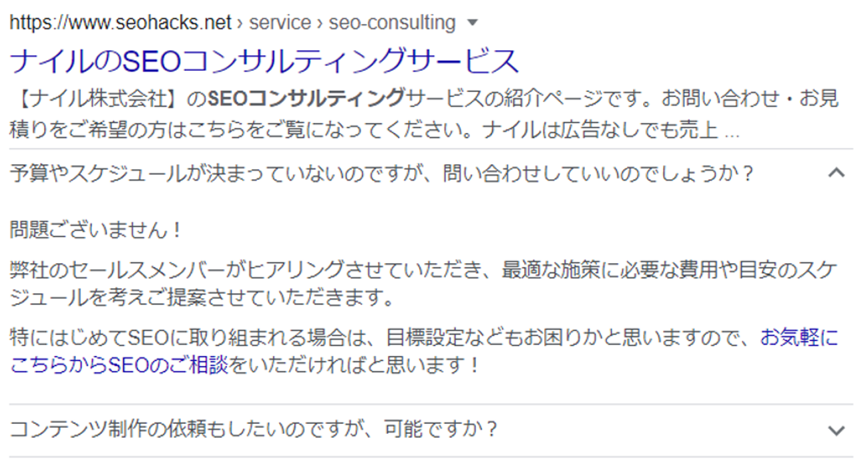Click the ellipsis ending the snippet description
The height and width of the screenshot is (468, 868).
tap(732, 129)
